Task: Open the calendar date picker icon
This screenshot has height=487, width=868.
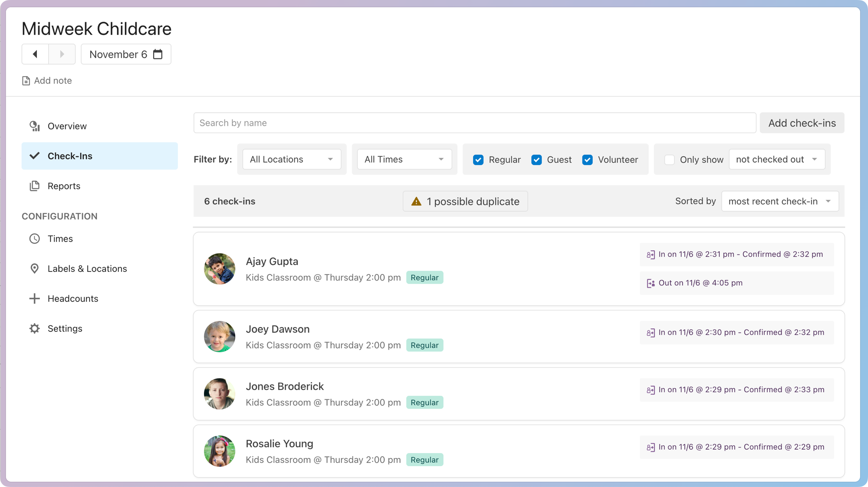Action: click(158, 54)
